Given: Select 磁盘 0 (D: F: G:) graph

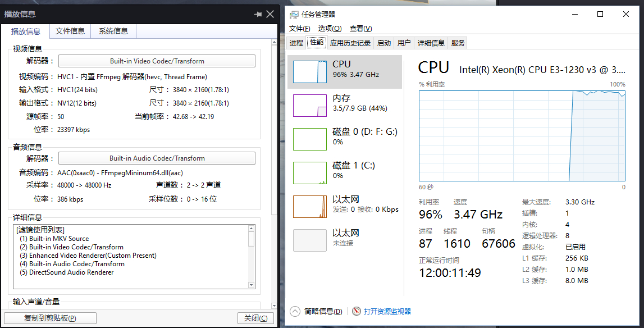Looking at the screenshot, I should point(309,139).
